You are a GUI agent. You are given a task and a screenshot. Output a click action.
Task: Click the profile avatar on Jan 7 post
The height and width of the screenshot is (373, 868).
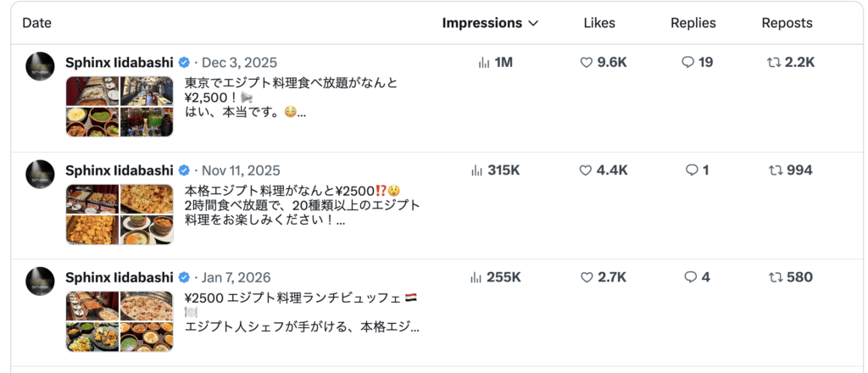click(x=41, y=281)
